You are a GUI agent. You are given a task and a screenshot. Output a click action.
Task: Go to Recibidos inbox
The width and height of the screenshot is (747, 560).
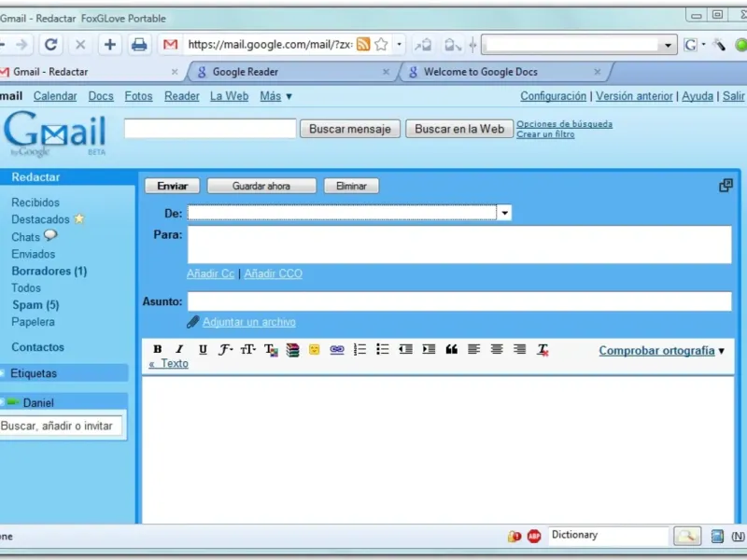point(35,203)
